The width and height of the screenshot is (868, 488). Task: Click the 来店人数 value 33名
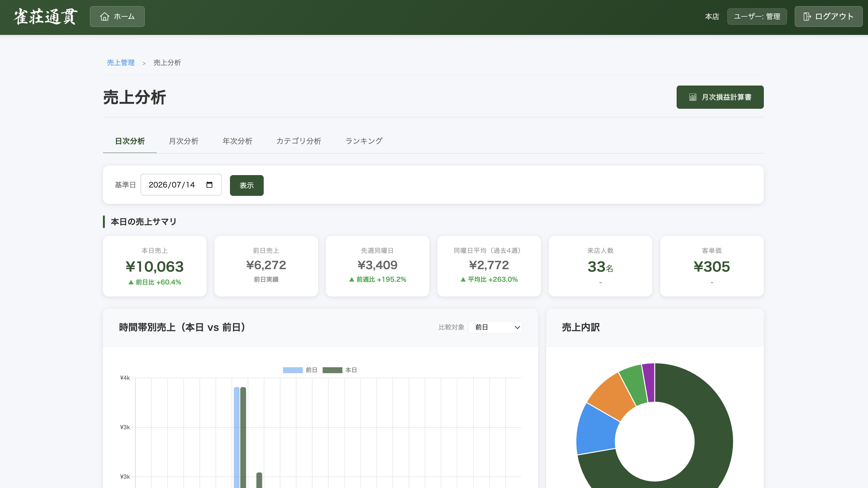coord(600,267)
